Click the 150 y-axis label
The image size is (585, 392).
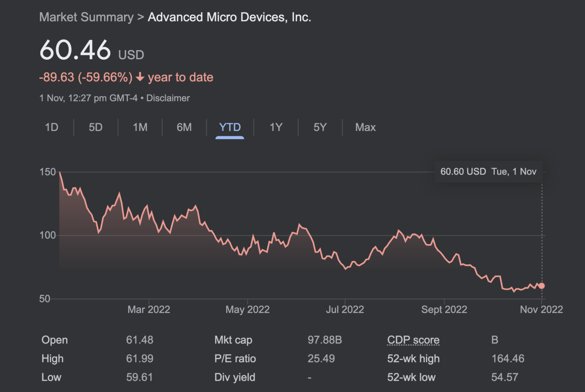coord(47,172)
